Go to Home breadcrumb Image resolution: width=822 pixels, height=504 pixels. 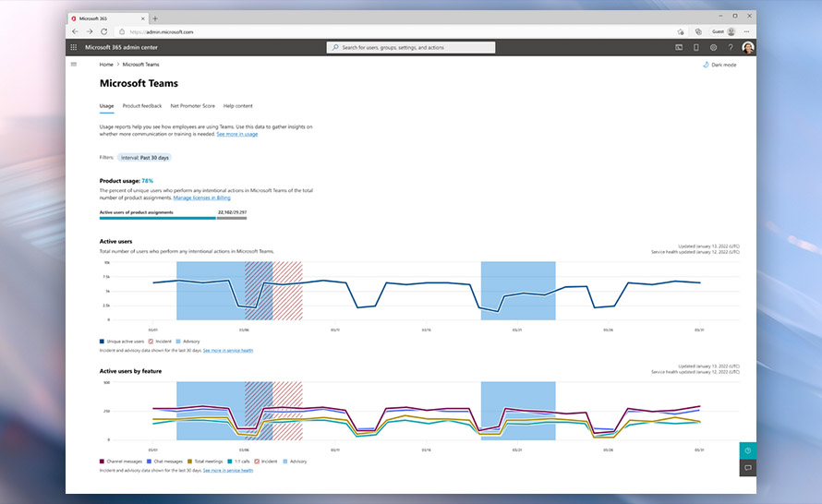[106, 65]
